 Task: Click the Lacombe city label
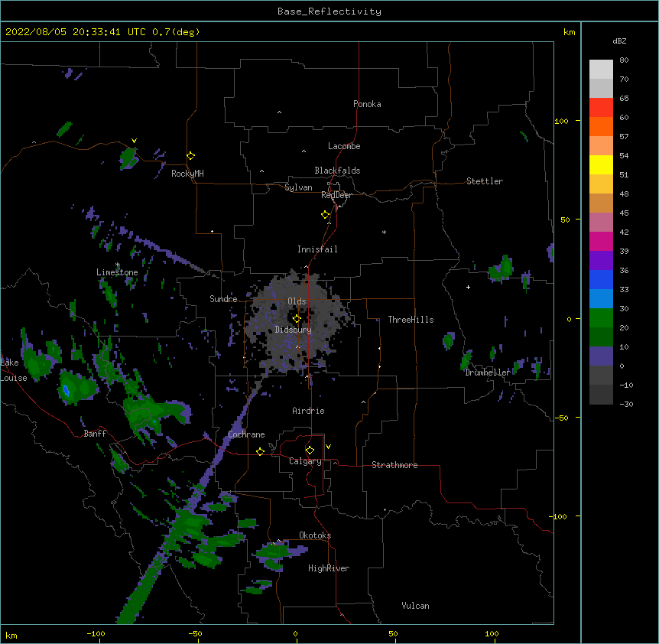tap(344, 146)
